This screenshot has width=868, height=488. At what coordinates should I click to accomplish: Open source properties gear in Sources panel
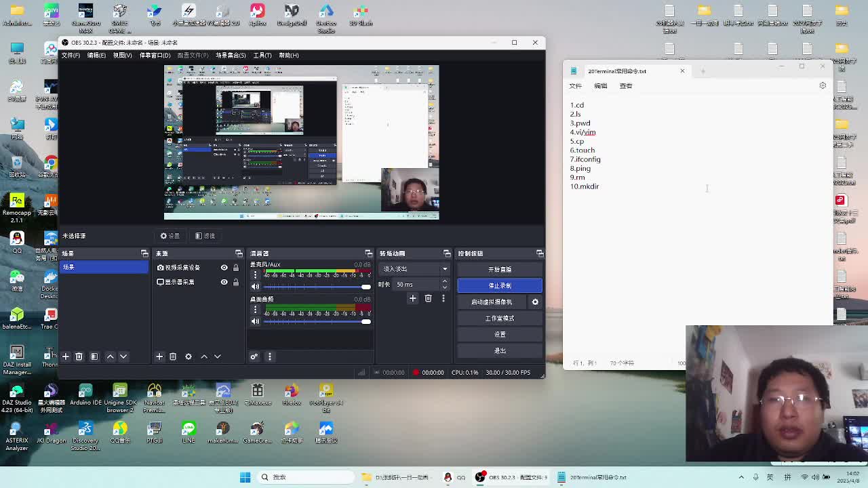coord(189,357)
